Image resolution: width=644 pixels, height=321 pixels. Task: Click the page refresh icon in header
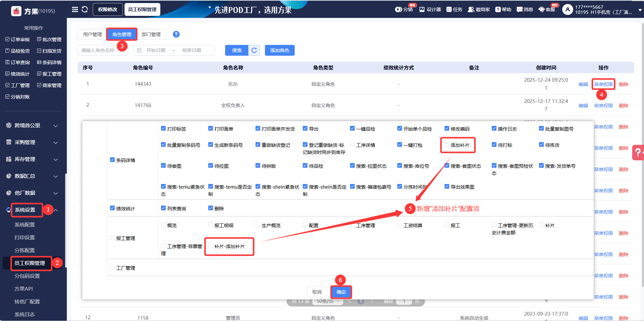(x=85, y=9)
